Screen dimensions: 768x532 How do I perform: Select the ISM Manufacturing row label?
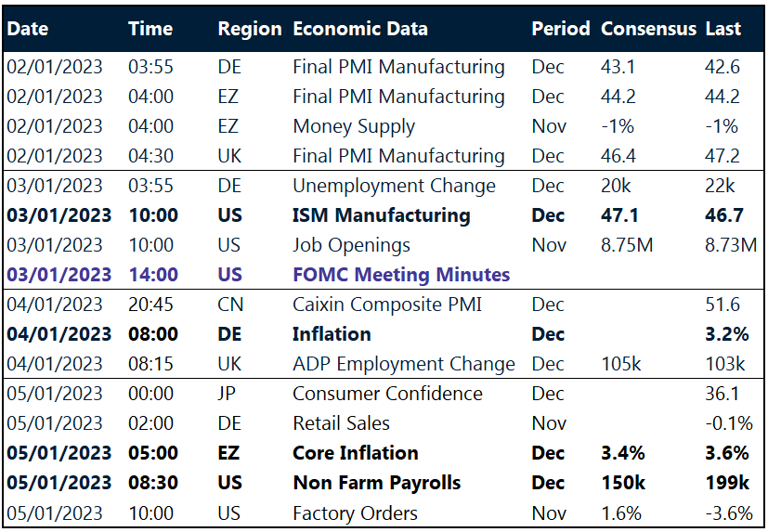point(382,215)
